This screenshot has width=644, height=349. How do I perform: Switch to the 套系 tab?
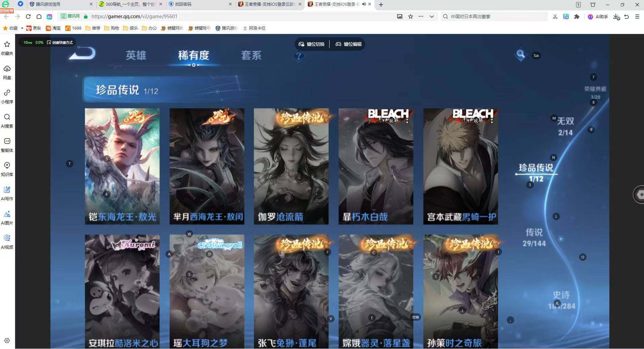251,55
